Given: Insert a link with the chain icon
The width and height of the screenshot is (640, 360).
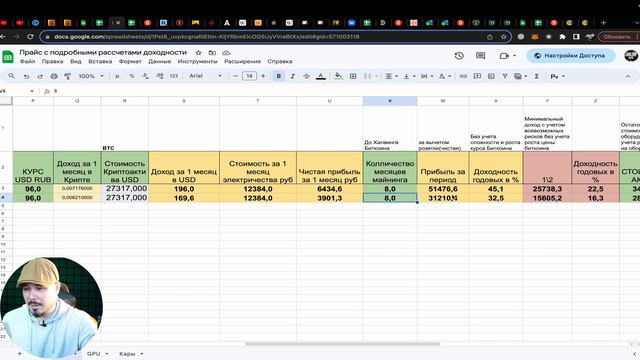Looking at the screenshot, I should tap(463, 76).
